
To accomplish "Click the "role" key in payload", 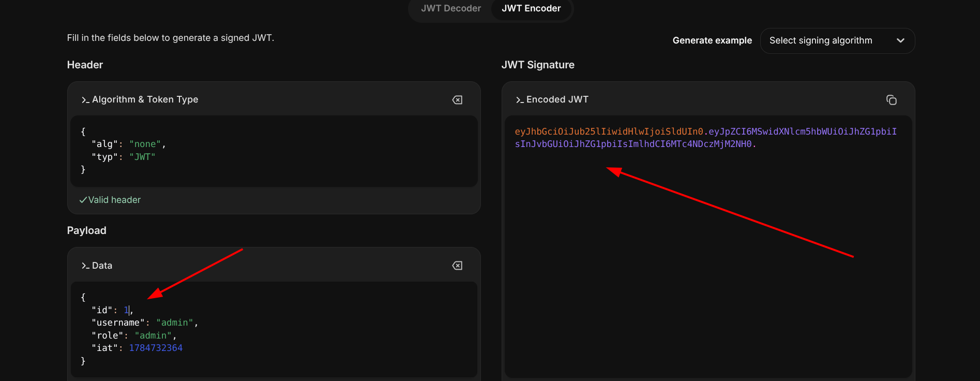I will (x=108, y=335).
